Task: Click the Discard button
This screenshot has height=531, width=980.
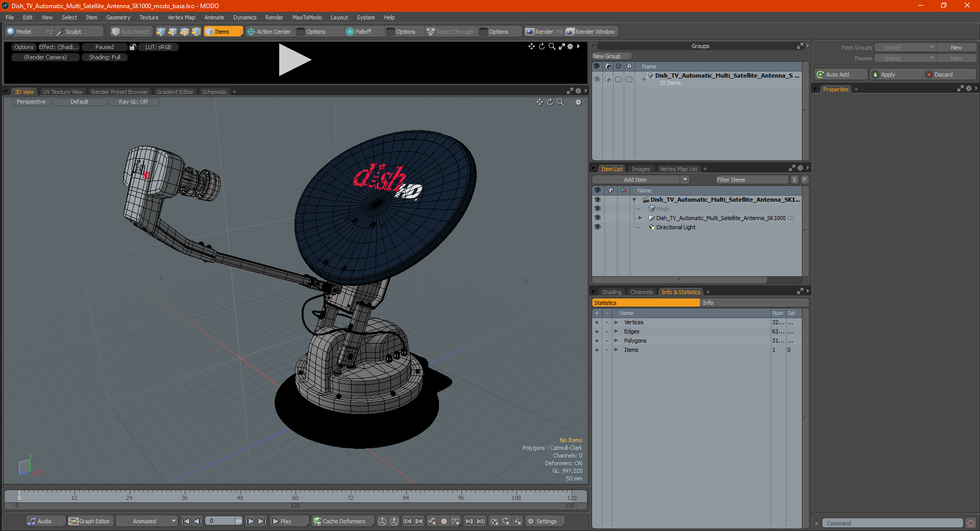Action: pos(950,75)
